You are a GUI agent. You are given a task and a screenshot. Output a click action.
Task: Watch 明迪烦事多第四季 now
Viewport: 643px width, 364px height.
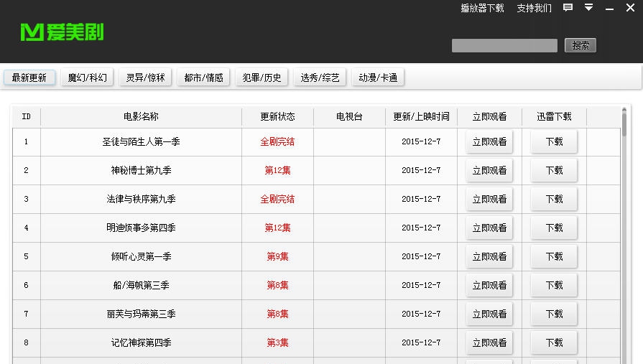pos(489,228)
